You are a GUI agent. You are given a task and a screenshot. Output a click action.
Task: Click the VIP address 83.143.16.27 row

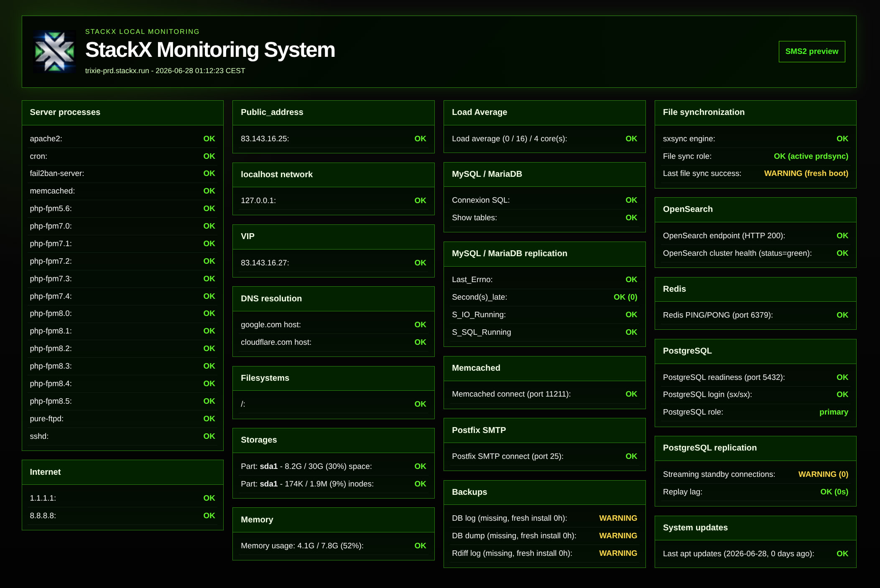pyautogui.click(x=334, y=263)
